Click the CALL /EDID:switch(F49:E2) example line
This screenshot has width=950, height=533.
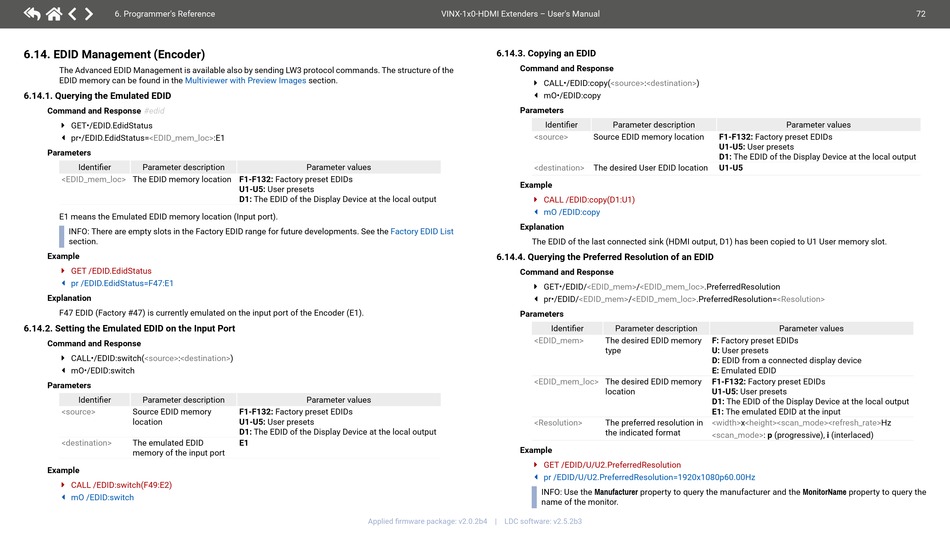pyautogui.click(x=121, y=485)
